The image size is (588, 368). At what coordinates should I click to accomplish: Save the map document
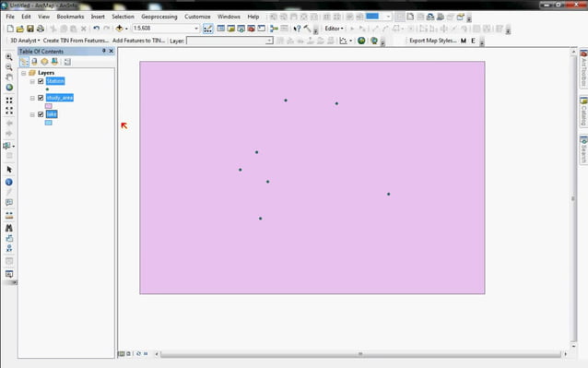pos(30,29)
